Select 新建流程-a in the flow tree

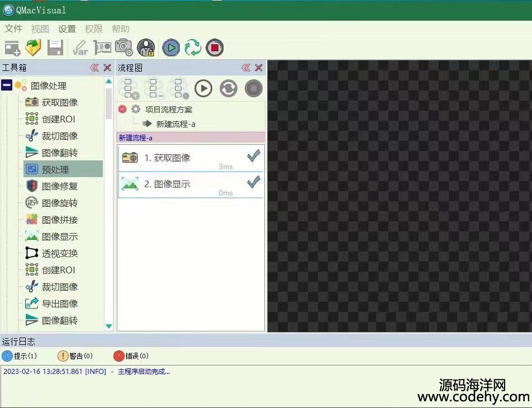click(175, 124)
